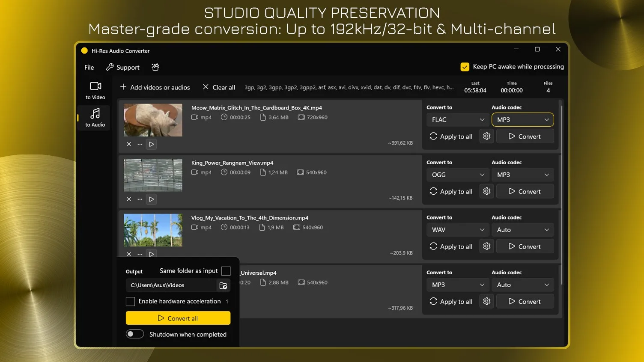The height and width of the screenshot is (362, 644).
Task: Click the Hi-Res Audio Converter yellow app icon
Action: (x=84, y=50)
